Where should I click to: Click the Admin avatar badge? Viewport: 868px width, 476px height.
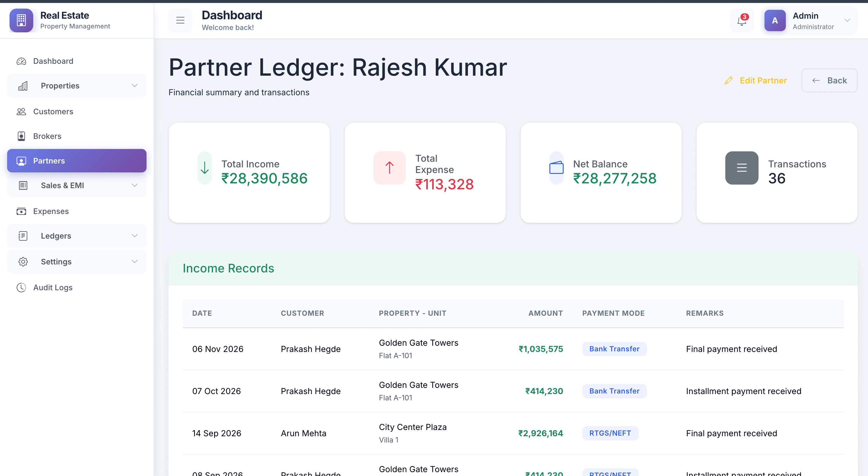[775, 20]
